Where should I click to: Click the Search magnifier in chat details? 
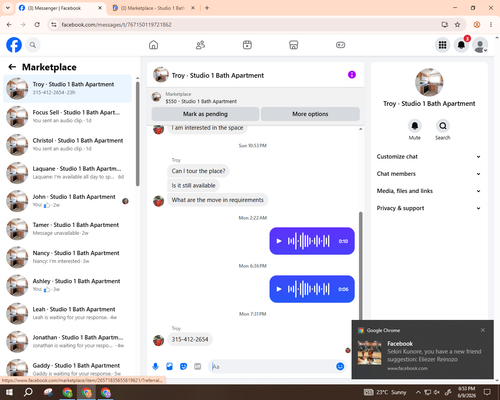click(x=443, y=126)
